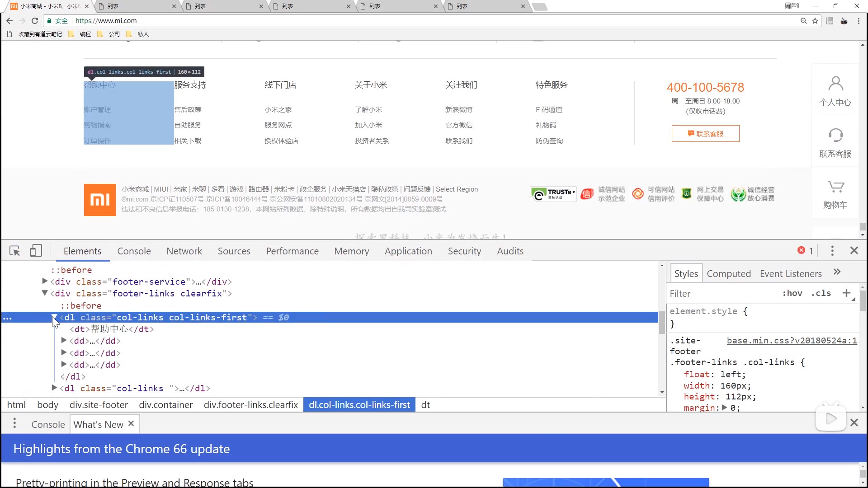Select dt in the breadcrumb bar

click(425, 405)
